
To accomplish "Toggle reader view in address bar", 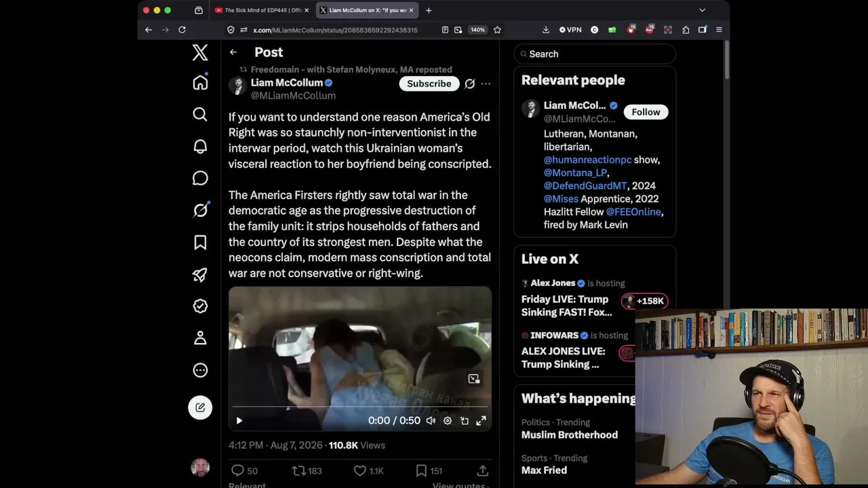I will [x=445, y=30].
